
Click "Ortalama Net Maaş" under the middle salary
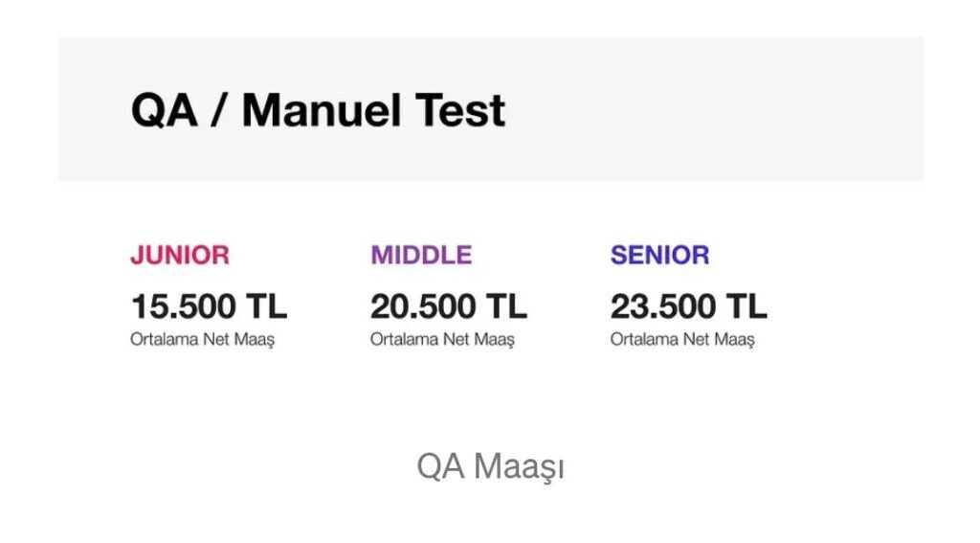[x=442, y=339]
